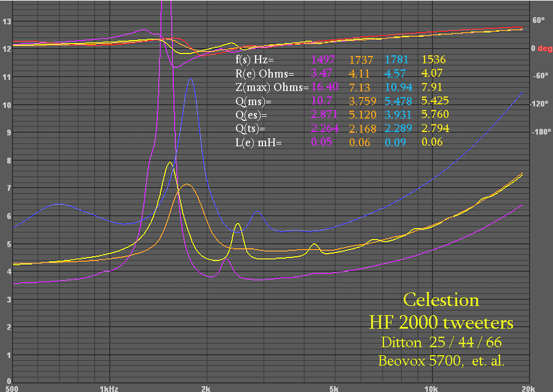Click the 'Beovox 5700, et. al.' line
Image resolution: width=553 pixels, height=392 pixels.
click(441, 361)
